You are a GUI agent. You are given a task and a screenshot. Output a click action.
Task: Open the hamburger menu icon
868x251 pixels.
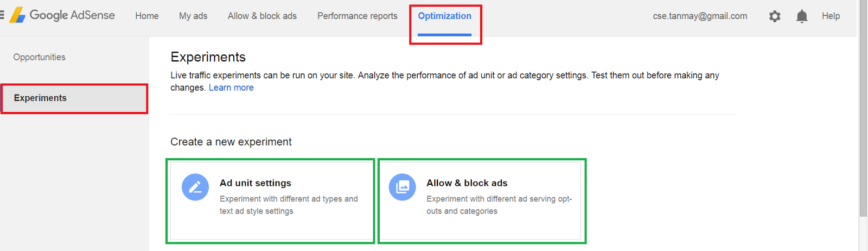[x=2, y=15]
